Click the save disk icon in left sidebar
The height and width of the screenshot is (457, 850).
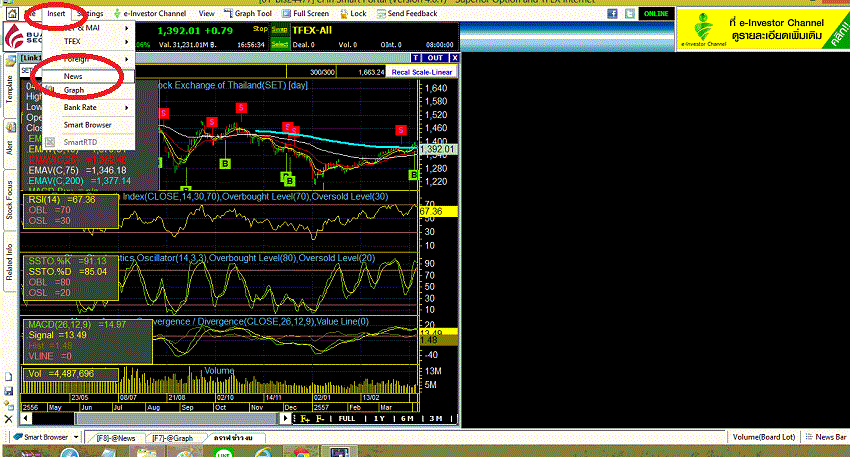8,391
